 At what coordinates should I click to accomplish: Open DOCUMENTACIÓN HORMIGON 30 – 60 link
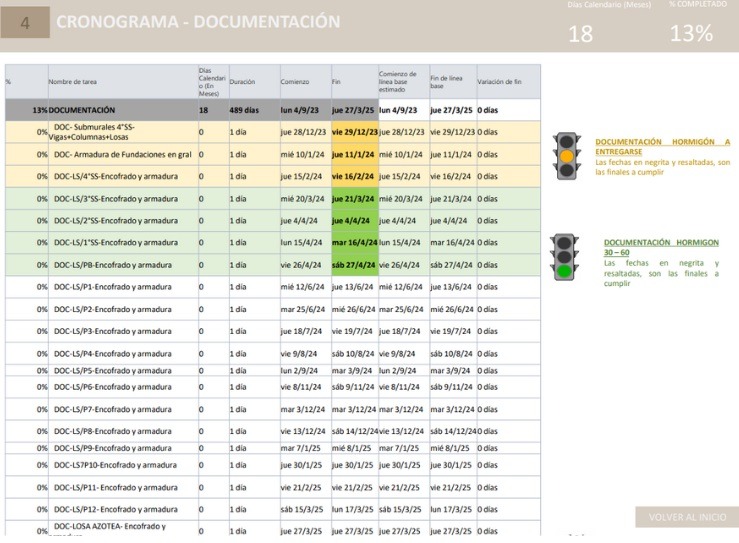click(661, 247)
